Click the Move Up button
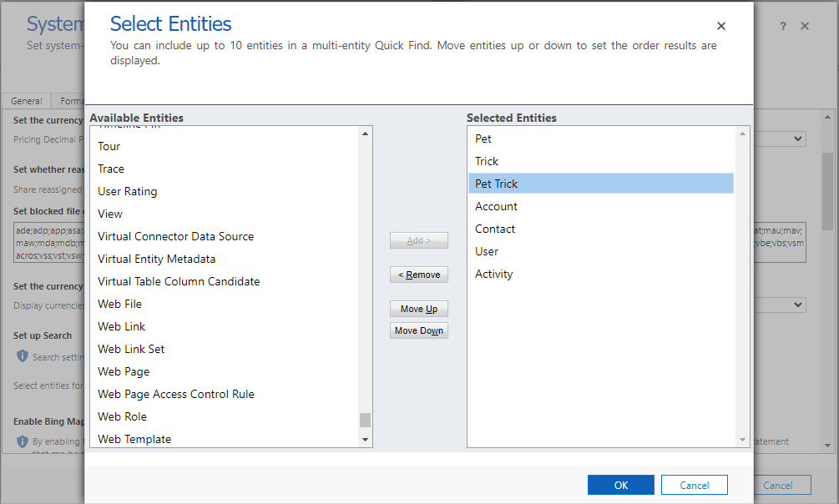 418,308
